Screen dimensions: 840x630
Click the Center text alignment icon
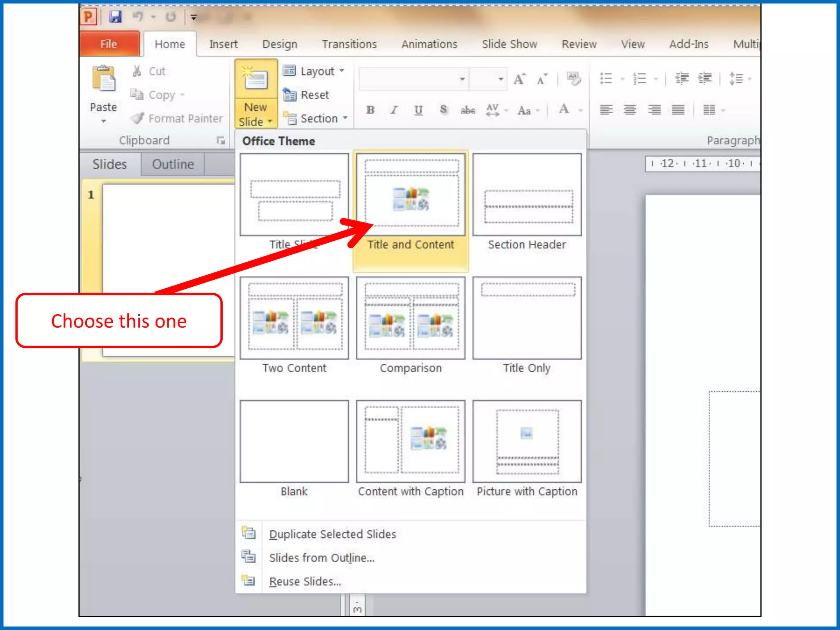click(x=630, y=110)
